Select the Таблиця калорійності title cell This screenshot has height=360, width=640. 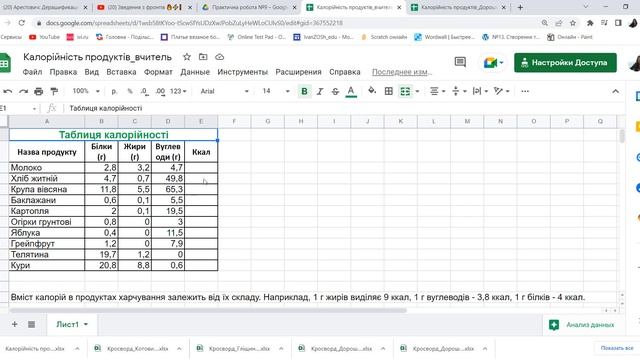point(113,135)
